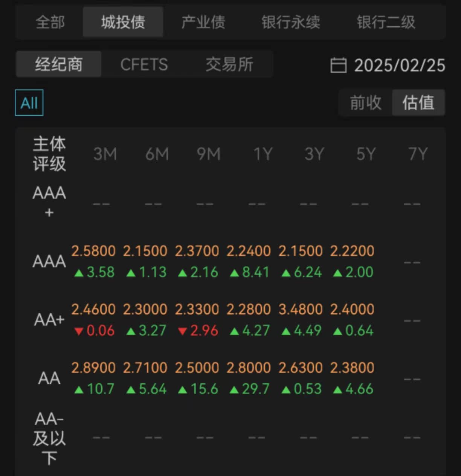Click the 1Y column header
Viewport: 461px width, 476px height.
point(263,154)
